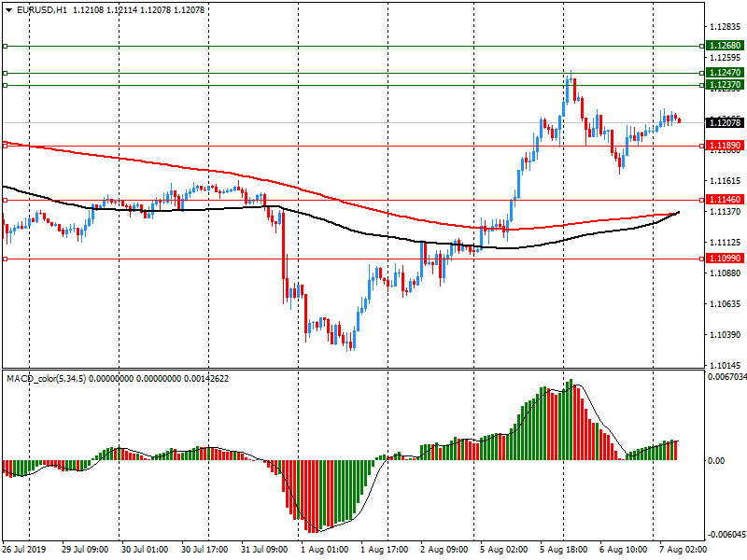
Task: Click the 1.12595 price axis value
Action: click(x=726, y=58)
